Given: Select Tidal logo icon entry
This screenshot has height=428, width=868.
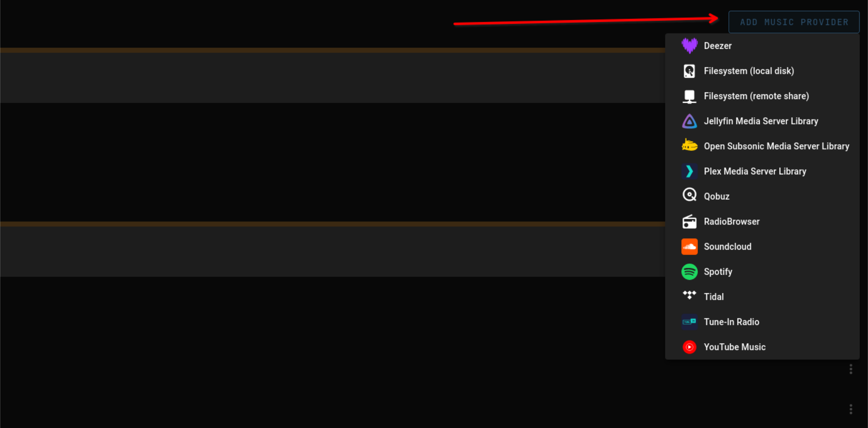Looking at the screenshot, I should click(690, 296).
